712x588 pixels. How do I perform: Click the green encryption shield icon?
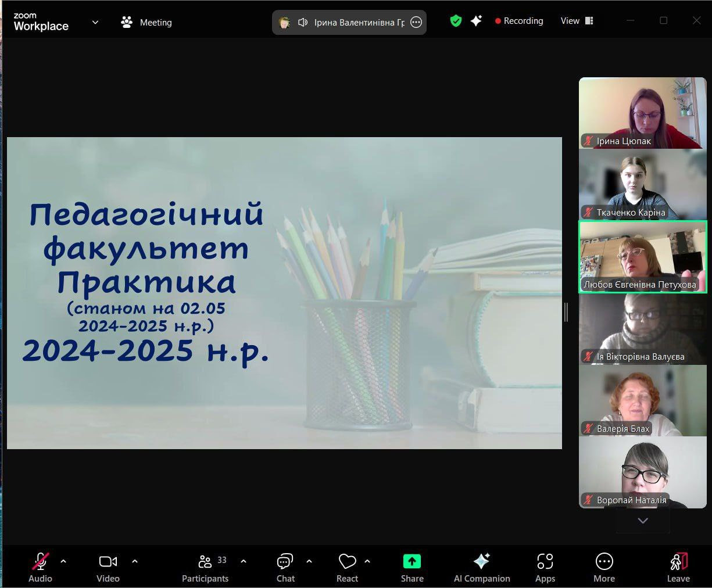tap(456, 21)
